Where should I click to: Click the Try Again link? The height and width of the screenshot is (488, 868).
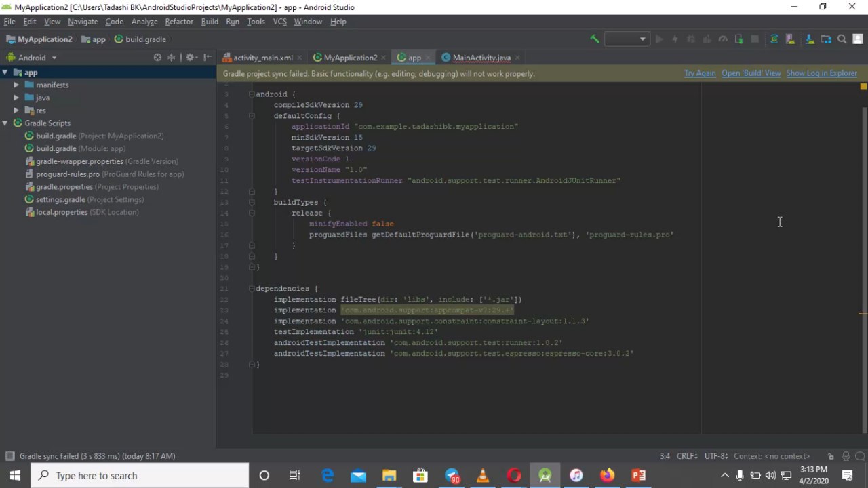(x=700, y=73)
